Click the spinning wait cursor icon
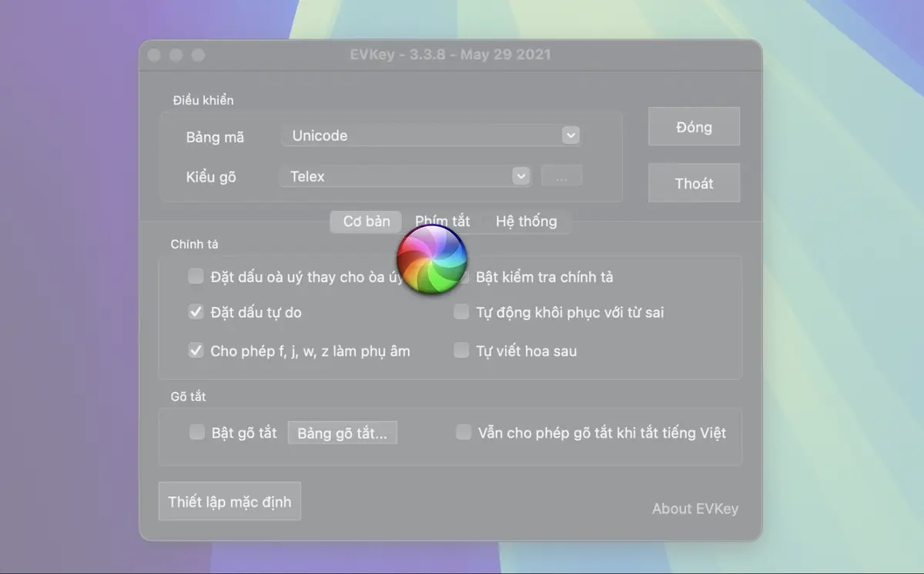The width and height of the screenshot is (924, 574). [x=431, y=260]
